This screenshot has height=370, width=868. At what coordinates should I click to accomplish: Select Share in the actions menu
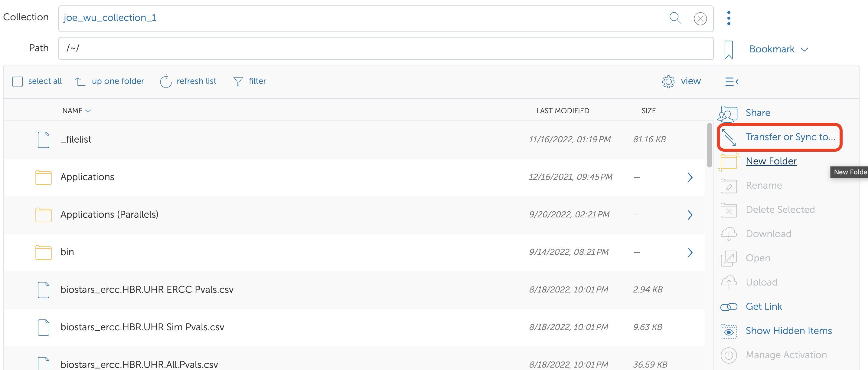coord(758,113)
